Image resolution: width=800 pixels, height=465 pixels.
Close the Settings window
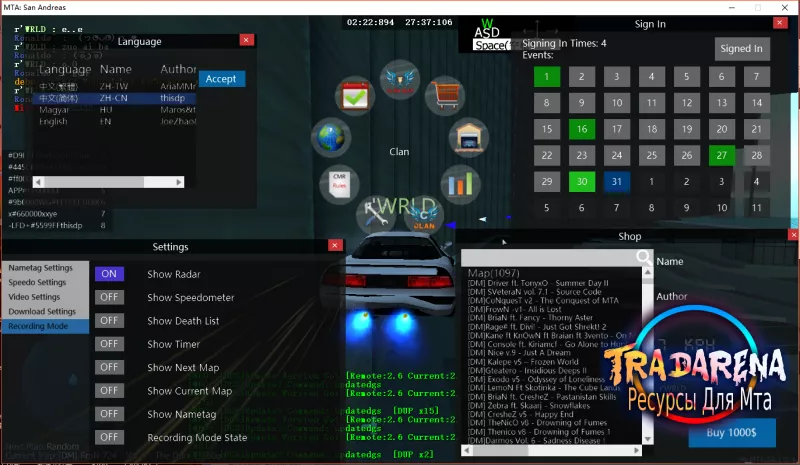(x=335, y=246)
